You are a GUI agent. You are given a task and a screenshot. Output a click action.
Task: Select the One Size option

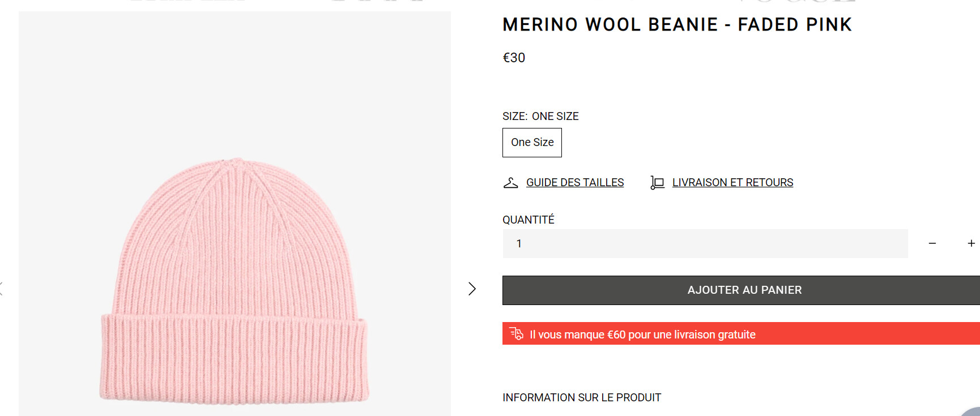532,143
